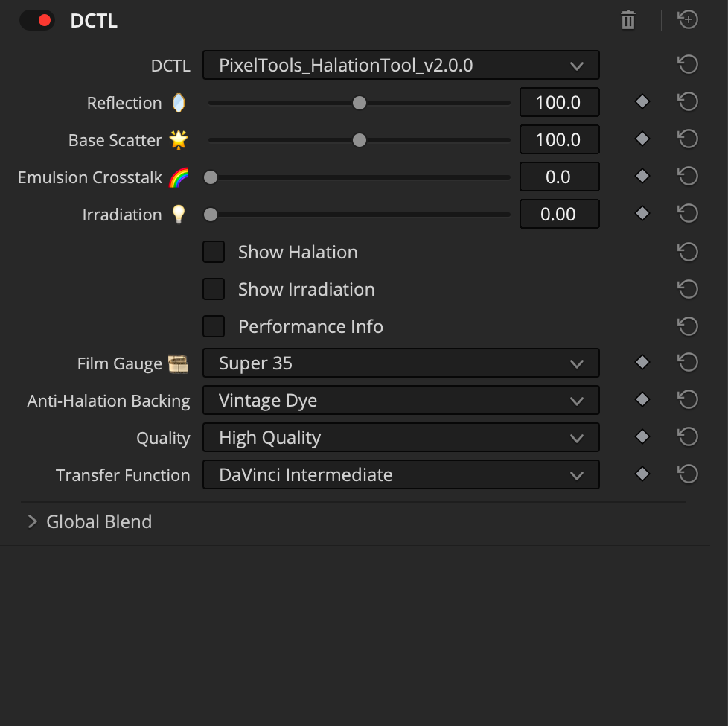
Task: Check the Show Irradiation option
Action: point(214,289)
